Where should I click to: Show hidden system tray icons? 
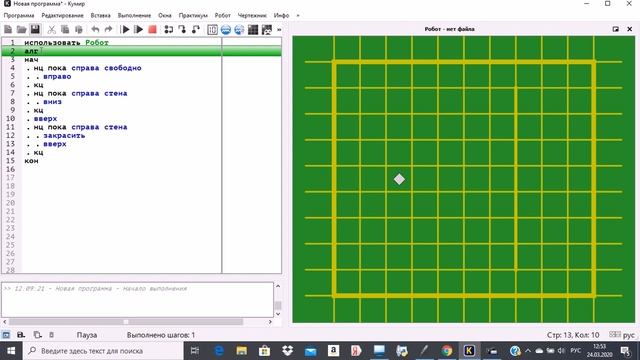tap(528, 351)
